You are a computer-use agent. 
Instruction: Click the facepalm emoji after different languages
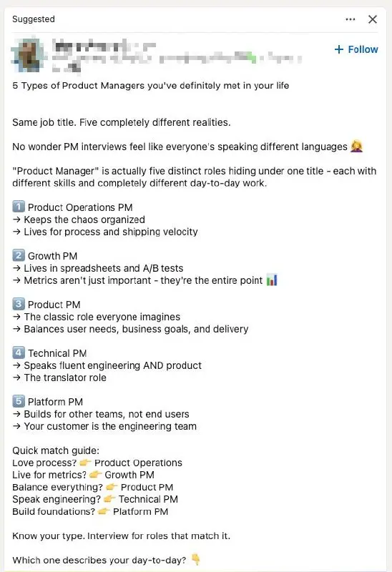[357, 147]
